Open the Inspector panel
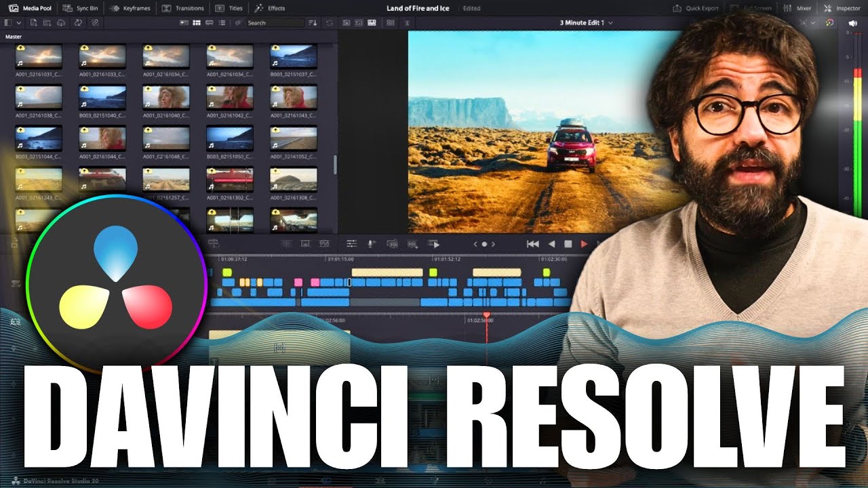The height and width of the screenshot is (488, 868). 842,8
